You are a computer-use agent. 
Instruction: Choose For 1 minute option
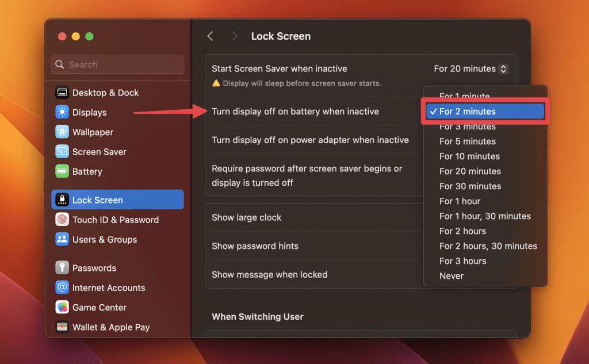(464, 96)
